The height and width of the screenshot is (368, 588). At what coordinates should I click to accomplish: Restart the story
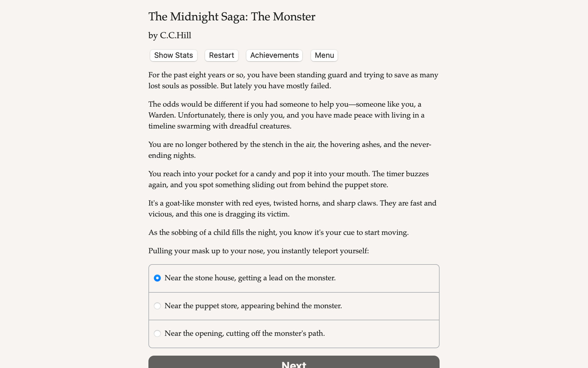[x=221, y=55]
